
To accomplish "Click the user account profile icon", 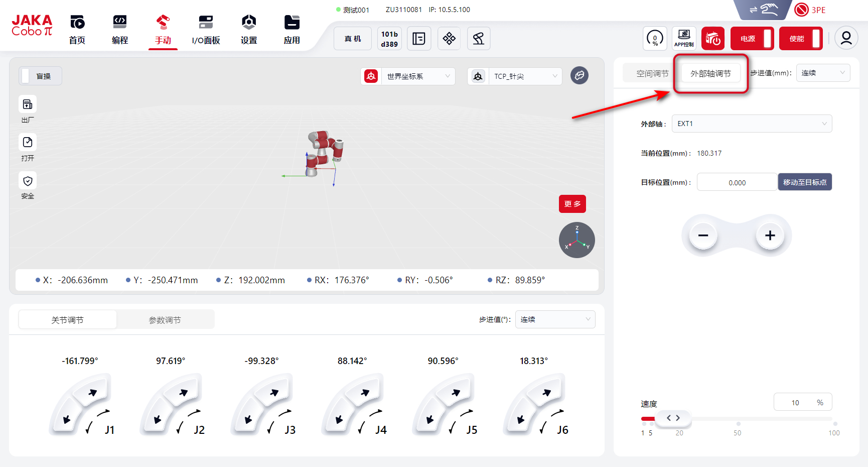I will point(846,38).
